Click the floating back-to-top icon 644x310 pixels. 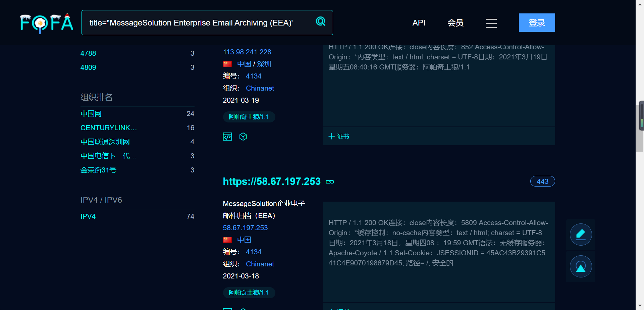pos(581,266)
